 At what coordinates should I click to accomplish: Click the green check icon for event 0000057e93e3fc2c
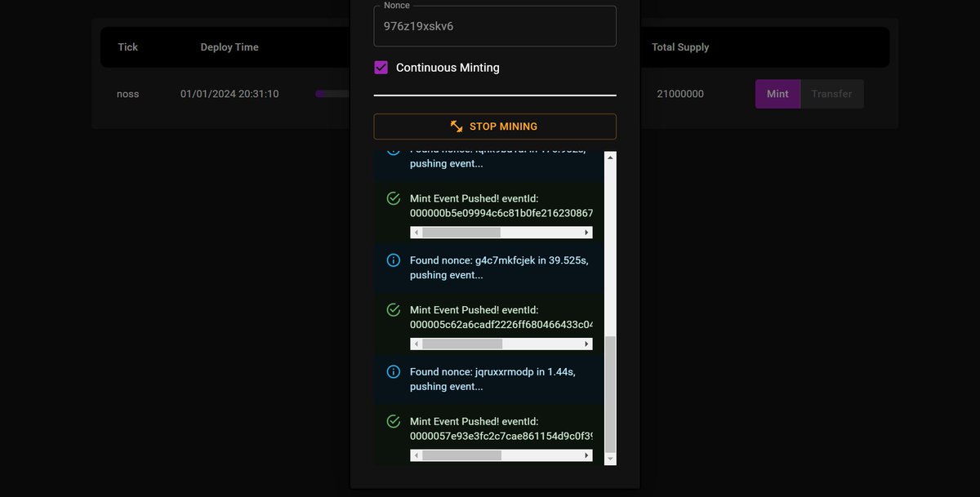pos(393,421)
